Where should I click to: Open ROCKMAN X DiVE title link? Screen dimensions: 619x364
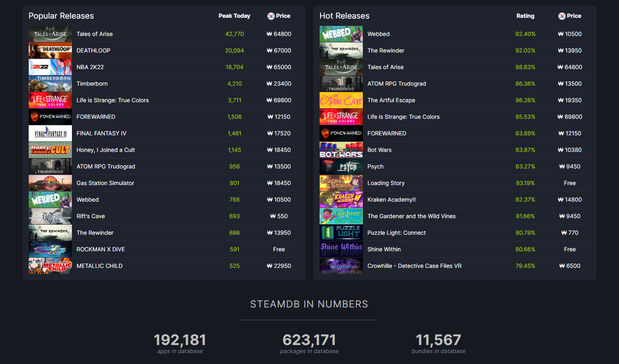pos(101,249)
